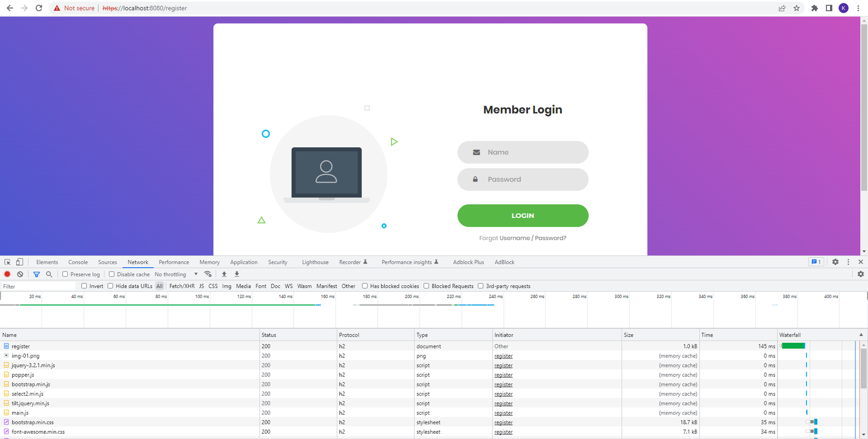Switch to the Elements tab

[x=47, y=262]
